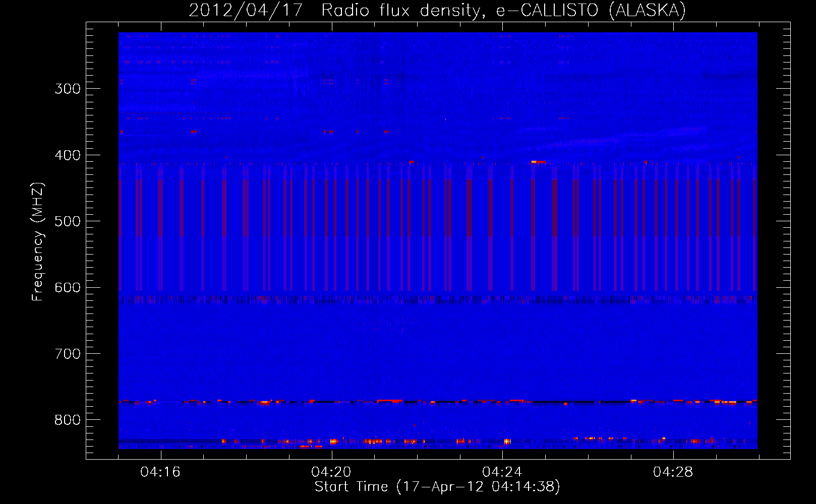Viewport: 816px width, 504px height.
Task: Click the 04:24 time tick label
Action: pyautogui.click(x=502, y=472)
